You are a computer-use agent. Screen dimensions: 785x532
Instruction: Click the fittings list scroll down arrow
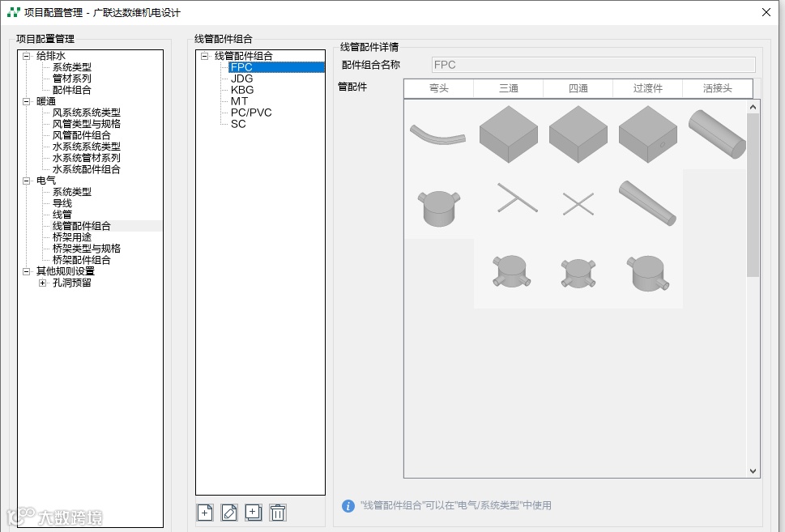pos(753,471)
